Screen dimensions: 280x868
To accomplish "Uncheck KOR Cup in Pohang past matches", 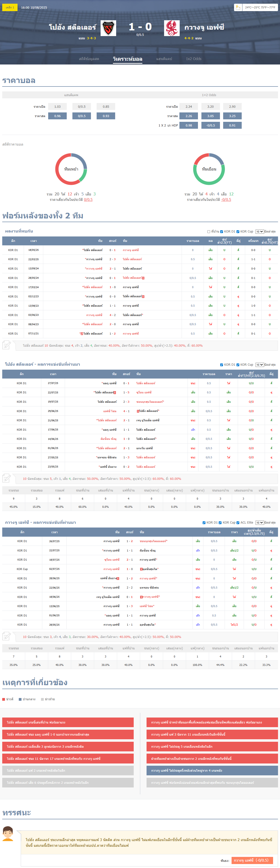I will pos(237,365).
